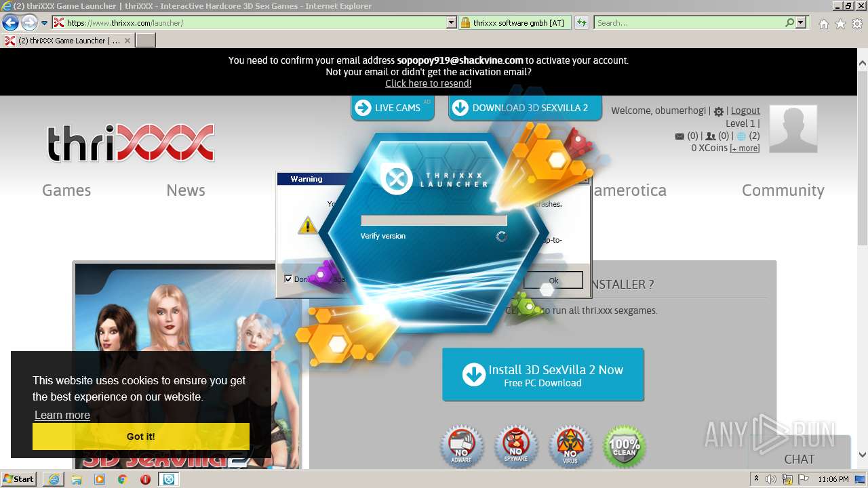The image size is (868, 488).
Task: Open the file explorer taskbar icon
Action: coord(77,479)
